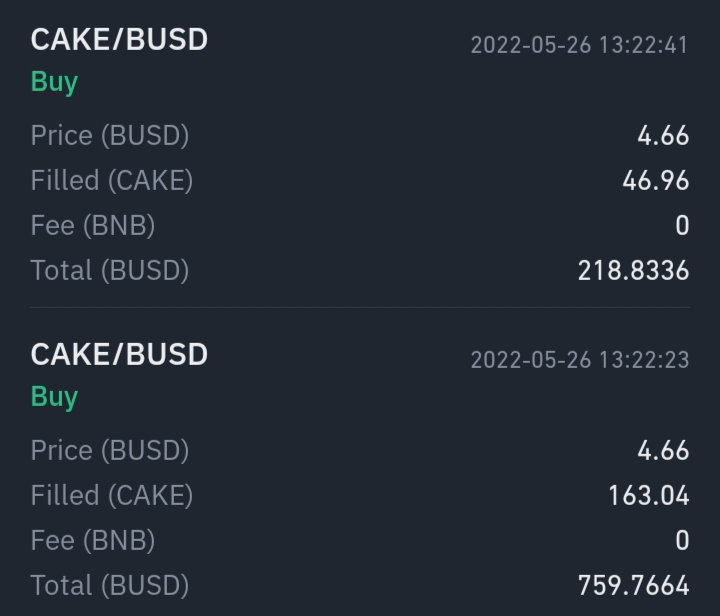This screenshot has width=720, height=616.
Task: Select the second green Buy label
Action: click(54, 398)
